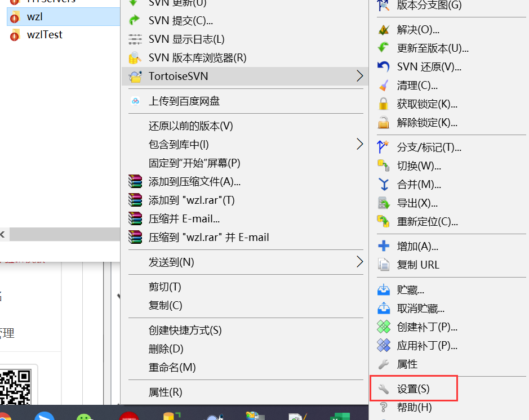Click the Baidu Netdisk upload icon

tap(135, 101)
